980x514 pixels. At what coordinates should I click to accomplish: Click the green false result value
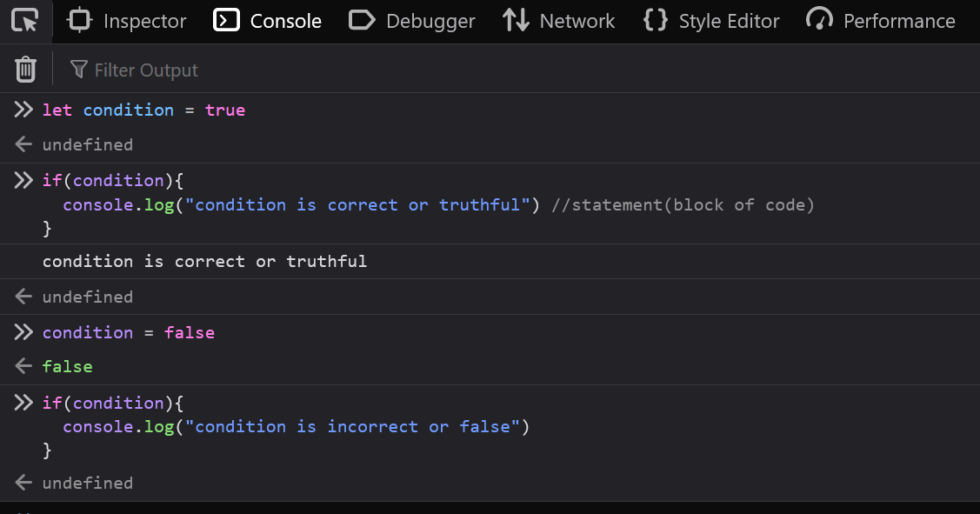click(x=67, y=367)
